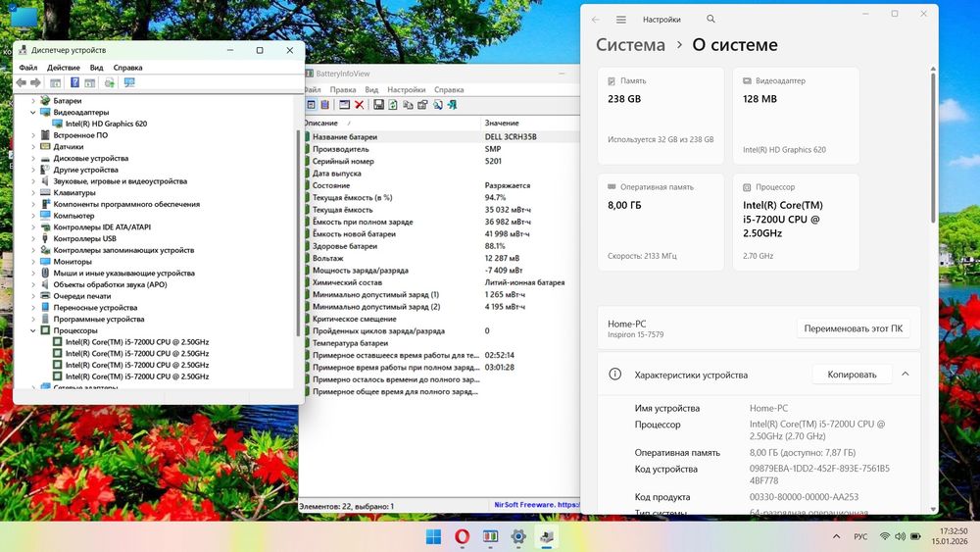Click the Оперативная память card showing 8,00 ГБ

[661, 222]
